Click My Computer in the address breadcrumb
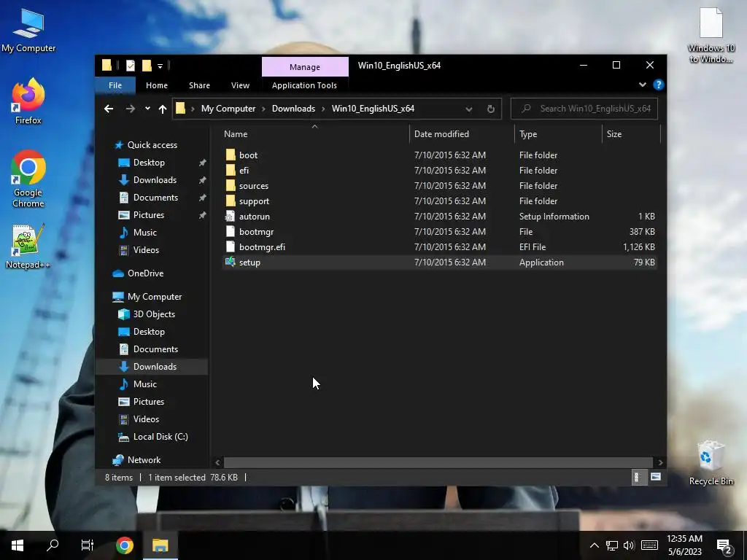 228,109
